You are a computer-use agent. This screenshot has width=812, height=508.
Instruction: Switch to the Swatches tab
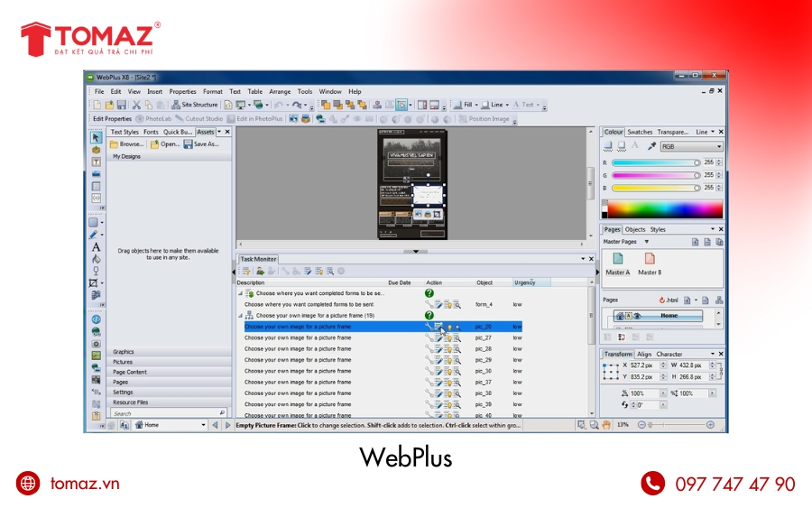pos(640,132)
